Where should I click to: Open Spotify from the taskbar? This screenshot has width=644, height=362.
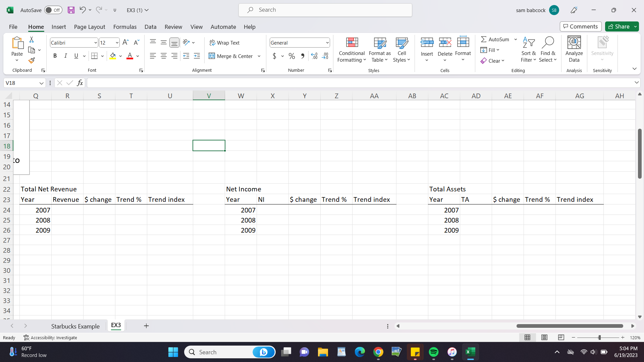[x=433, y=352]
